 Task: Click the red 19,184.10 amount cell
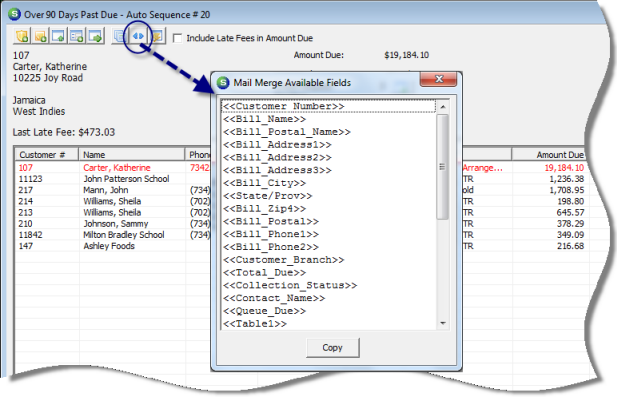(x=564, y=168)
